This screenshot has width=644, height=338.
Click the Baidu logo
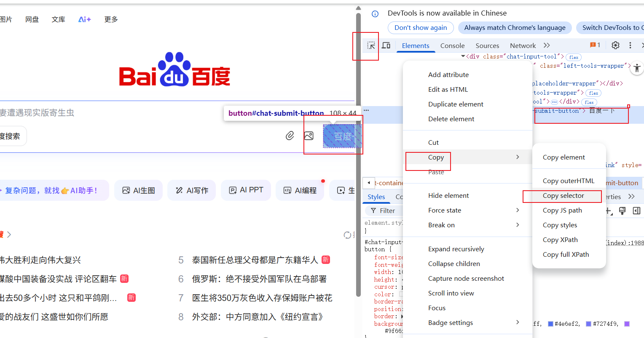pos(174,69)
